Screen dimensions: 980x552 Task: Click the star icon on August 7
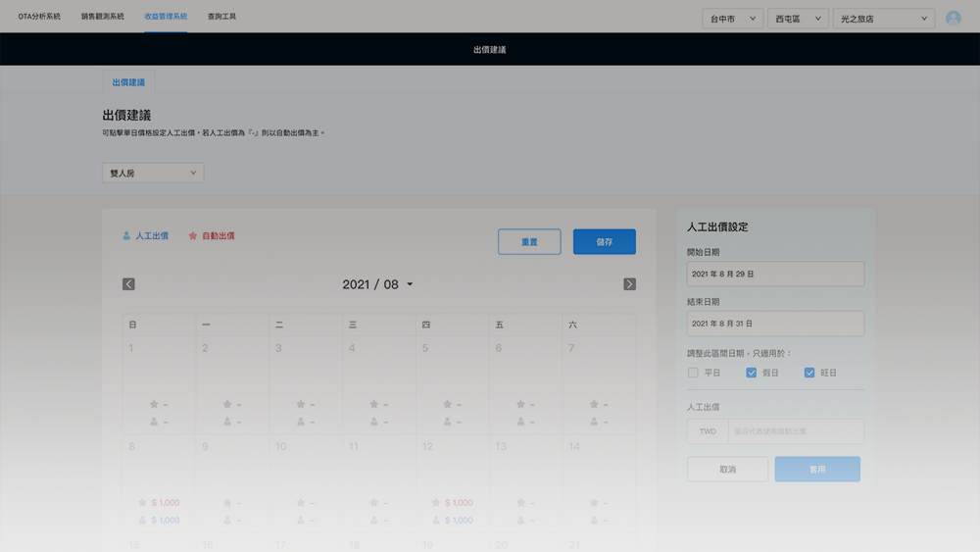(595, 405)
